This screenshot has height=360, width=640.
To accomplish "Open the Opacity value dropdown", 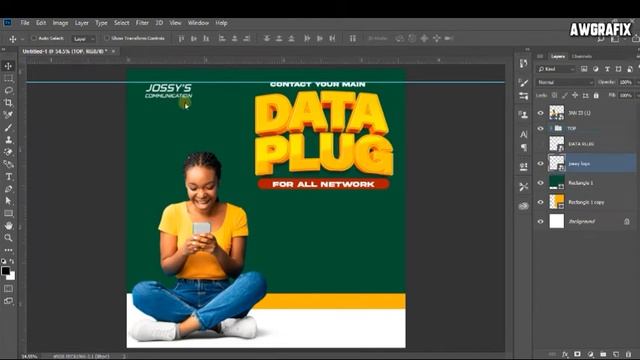I will (x=627, y=82).
